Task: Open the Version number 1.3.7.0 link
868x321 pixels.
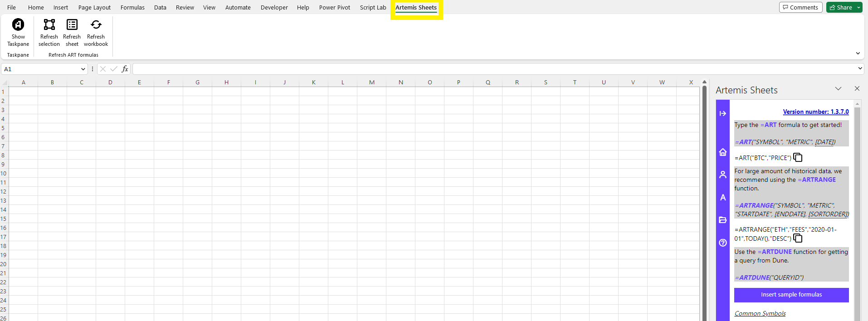Action: tap(816, 112)
